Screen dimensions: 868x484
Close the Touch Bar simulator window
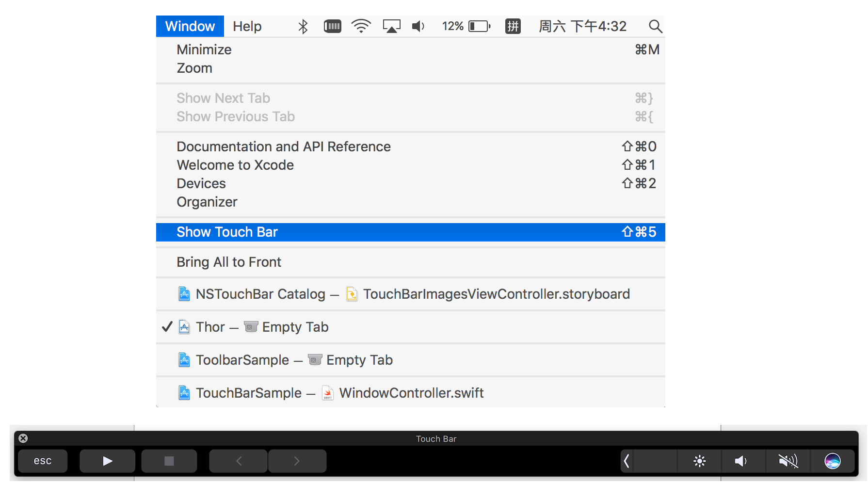pos(23,438)
